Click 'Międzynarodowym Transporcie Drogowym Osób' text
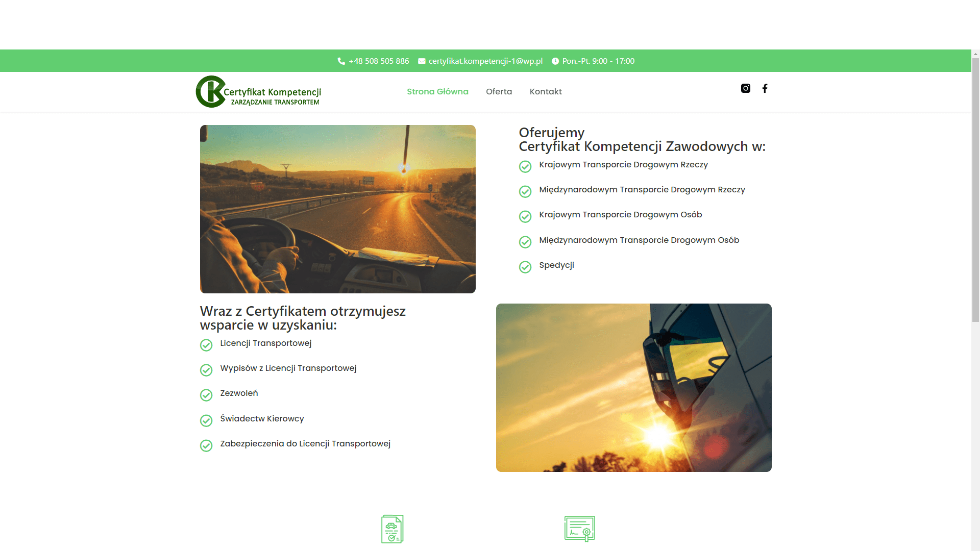The image size is (980, 551). click(639, 240)
